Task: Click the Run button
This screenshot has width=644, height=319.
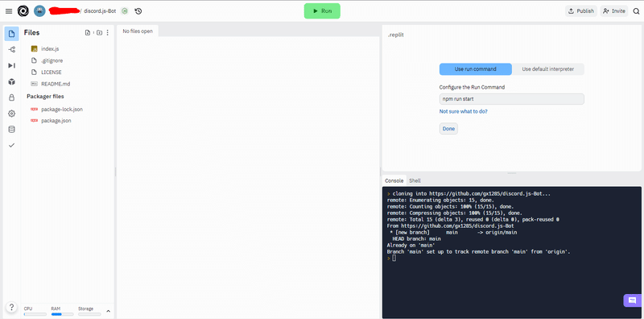Action: [322, 11]
